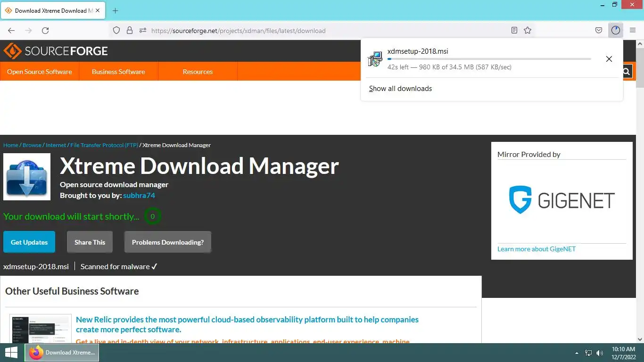Open the network tray icon
Image resolution: width=644 pixels, height=362 pixels.
(588, 353)
